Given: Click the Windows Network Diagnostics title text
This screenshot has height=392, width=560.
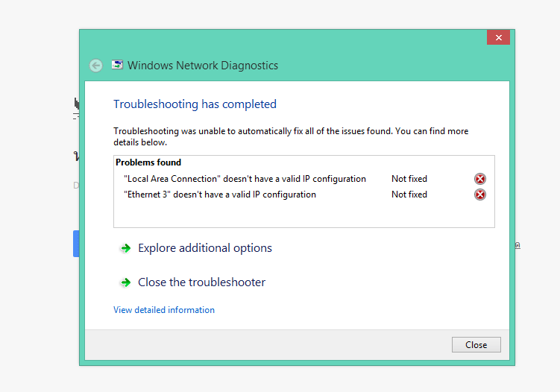Looking at the screenshot, I should (x=203, y=66).
